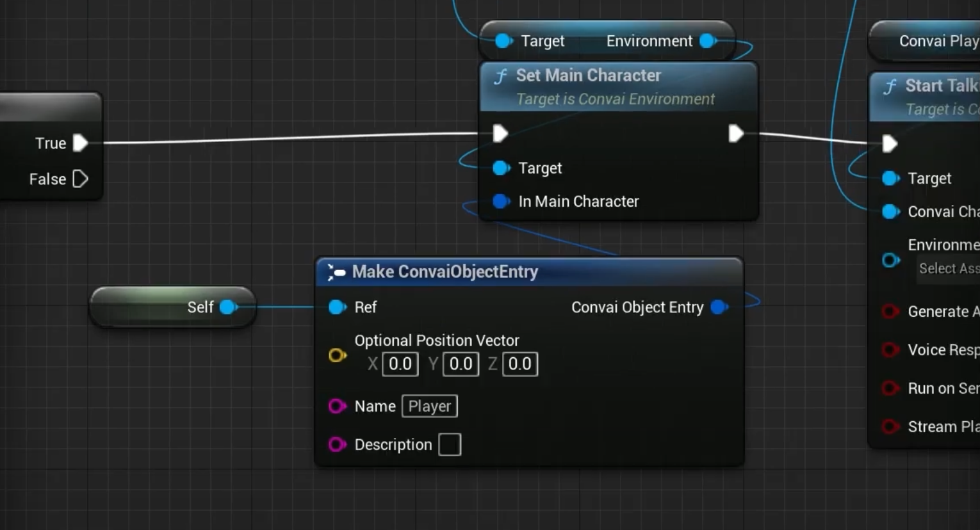
Task: Click the True execution pin
Action: coord(80,143)
